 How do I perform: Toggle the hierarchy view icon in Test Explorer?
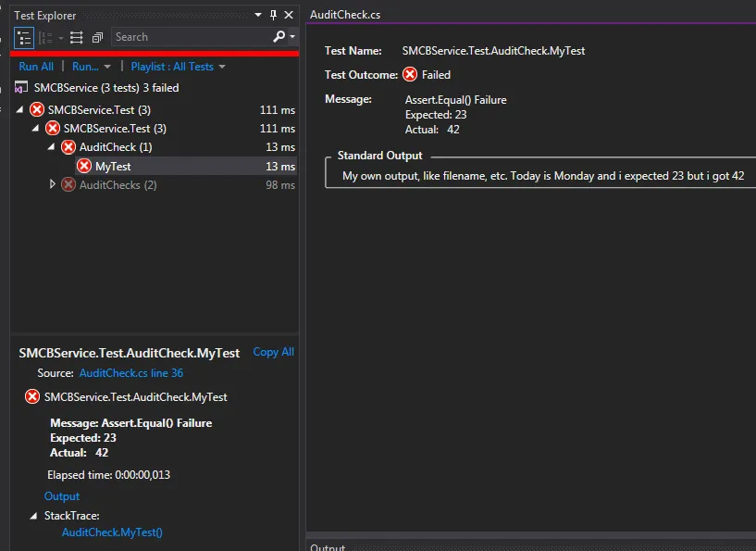click(24, 37)
